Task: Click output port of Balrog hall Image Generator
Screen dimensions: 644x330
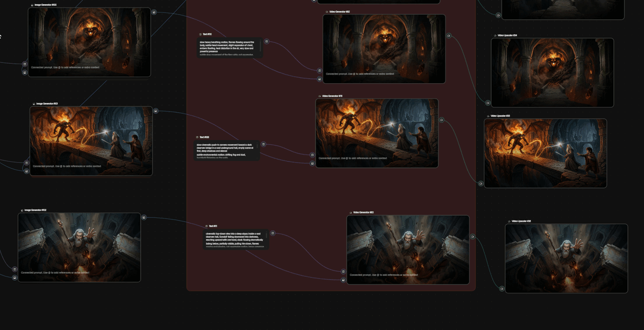Action: tap(154, 12)
